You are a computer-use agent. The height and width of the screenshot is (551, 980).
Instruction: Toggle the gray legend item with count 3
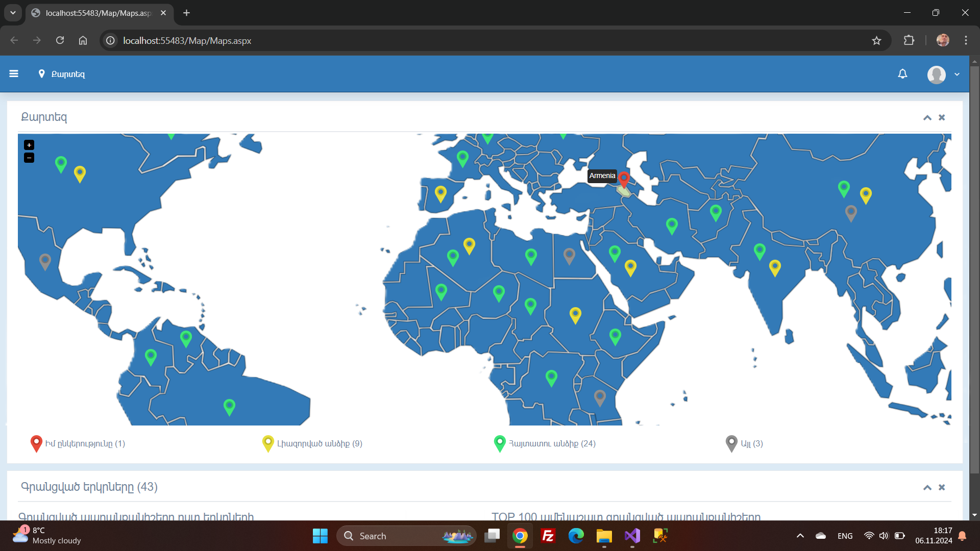[745, 443]
